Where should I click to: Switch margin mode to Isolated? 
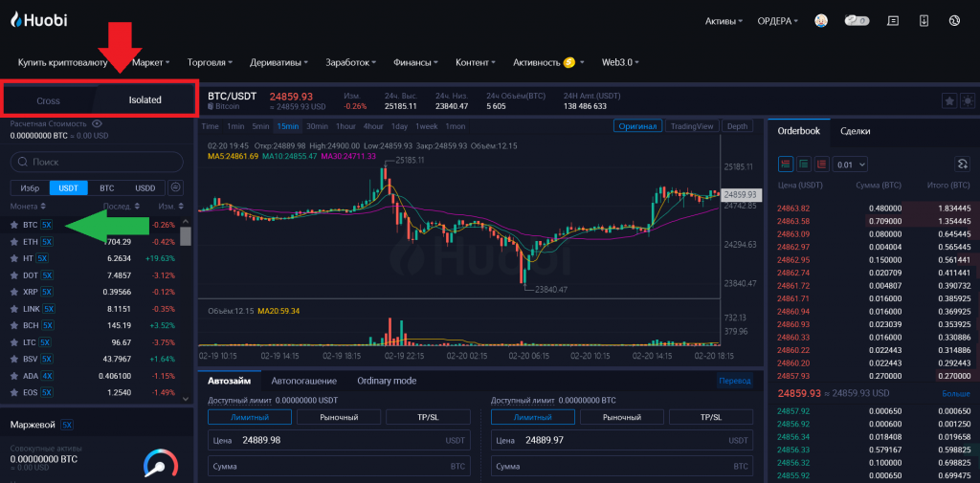145,99
